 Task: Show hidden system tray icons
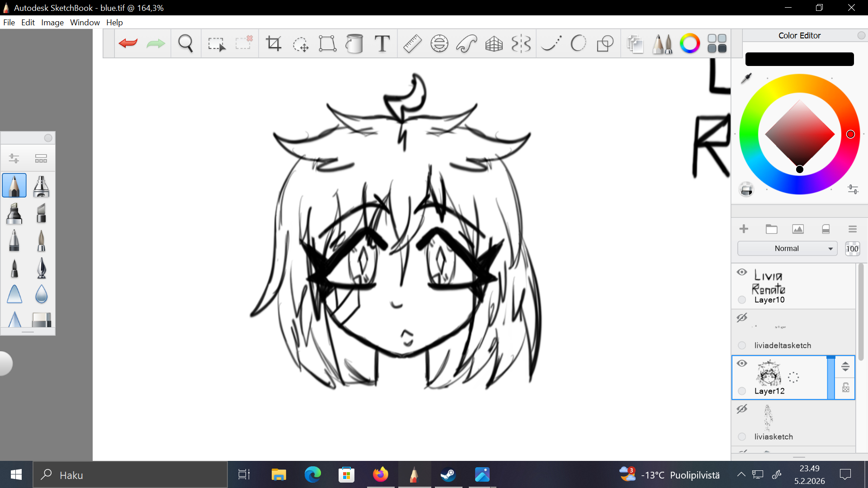pyautogui.click(x=741, y=474)
